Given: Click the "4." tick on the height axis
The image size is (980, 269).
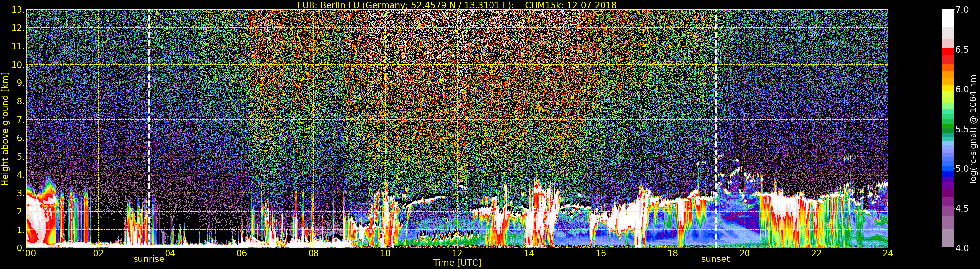Looking at the screenshot, I should 21,175.
